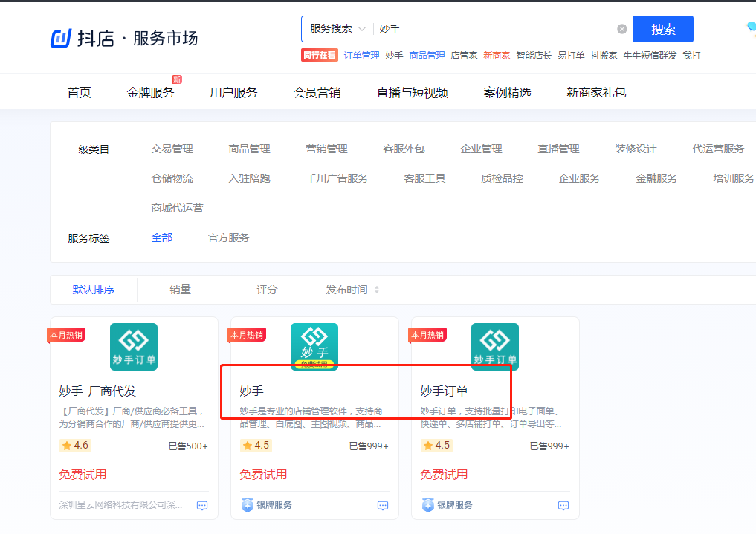Open the 金牌服务 tab
This screenshot has width=756, height=534.
[150, 92]
